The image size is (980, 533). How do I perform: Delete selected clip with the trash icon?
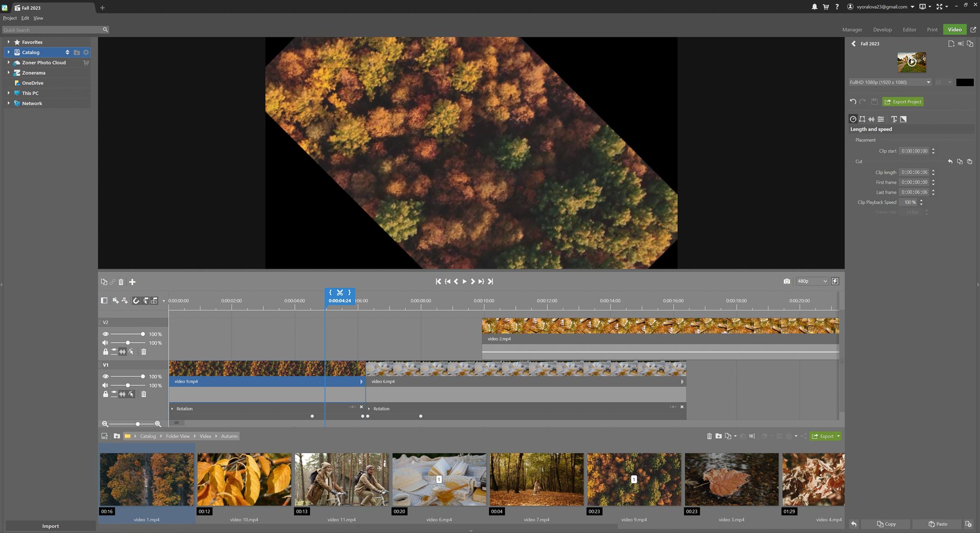click(121, 282)
